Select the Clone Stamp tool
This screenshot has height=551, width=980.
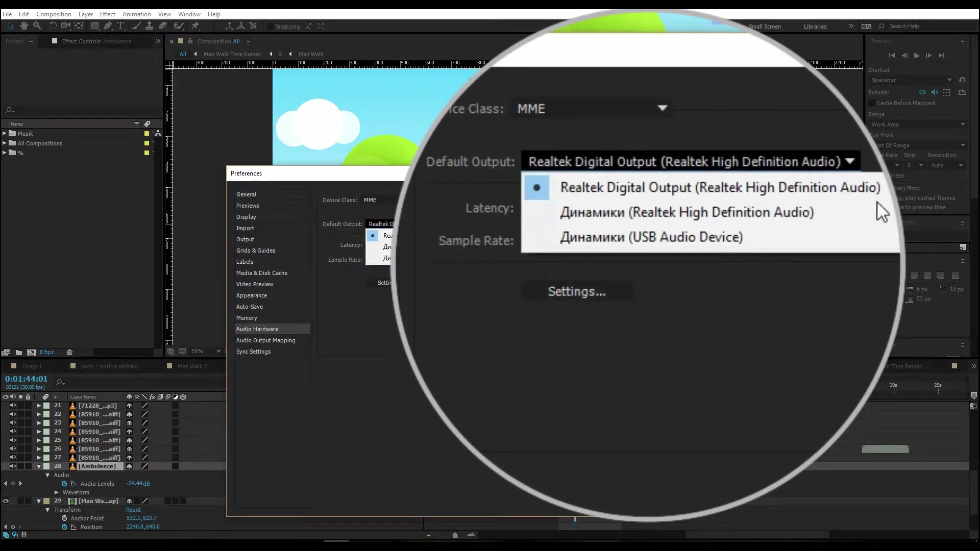pyautogui.click(x=150, y=26)
